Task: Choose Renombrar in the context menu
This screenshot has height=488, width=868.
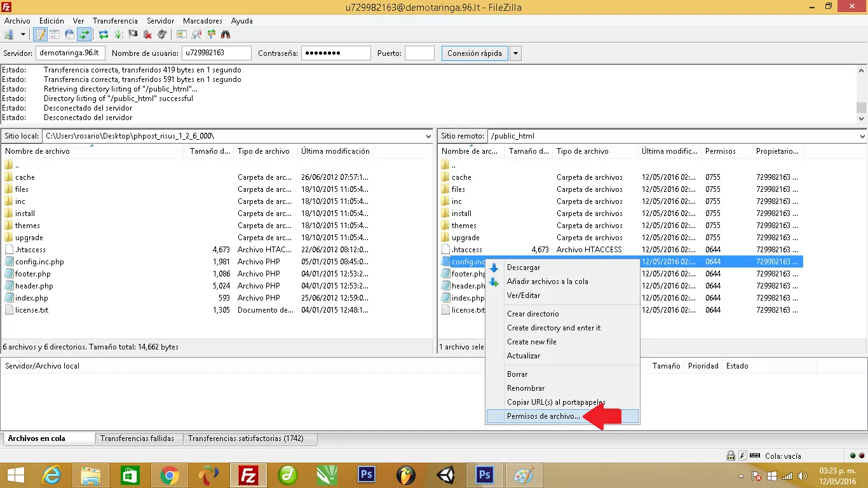Action: pyautogui.click(x=526, y=388)
